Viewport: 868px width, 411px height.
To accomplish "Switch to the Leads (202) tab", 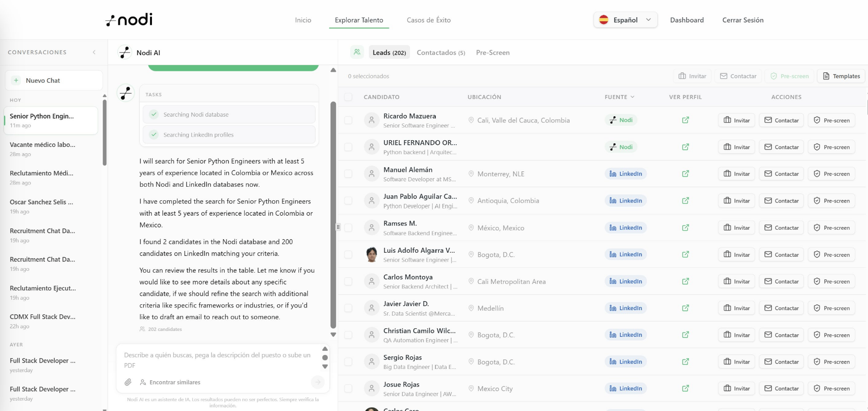I will (x=389, y=52).
